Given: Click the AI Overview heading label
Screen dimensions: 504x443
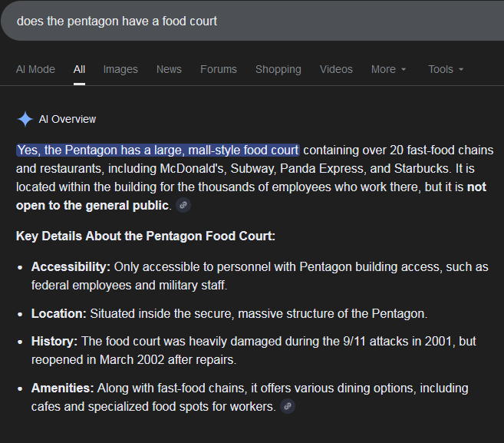Looking at the screenshot, I should click(68, 119).
